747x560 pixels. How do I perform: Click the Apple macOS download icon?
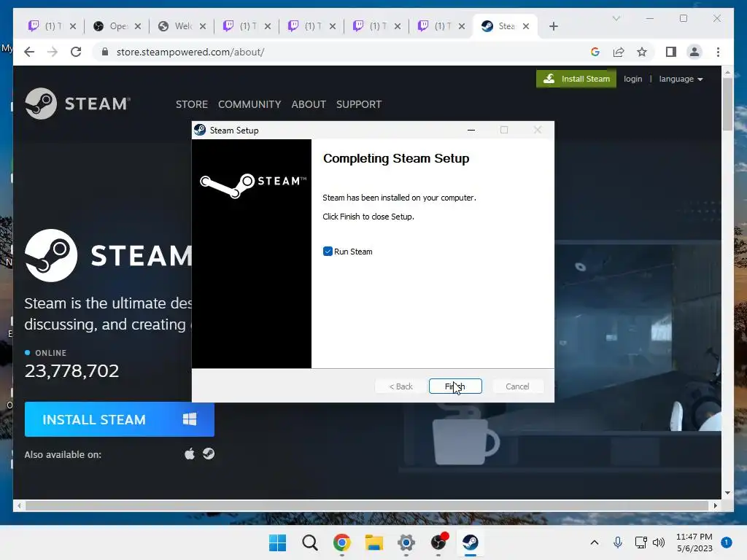click(190, 454)
